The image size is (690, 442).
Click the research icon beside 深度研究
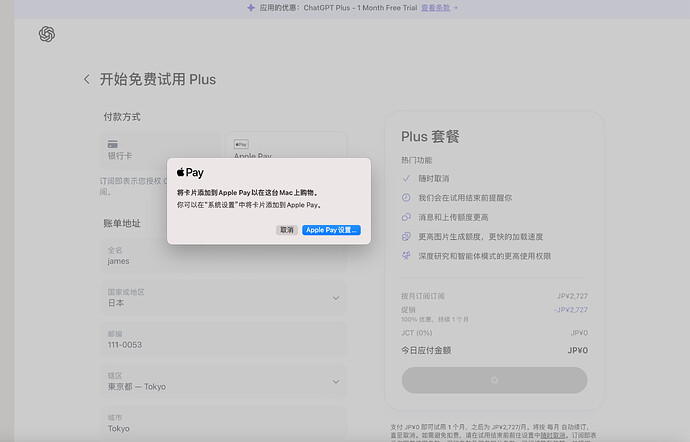406,256
